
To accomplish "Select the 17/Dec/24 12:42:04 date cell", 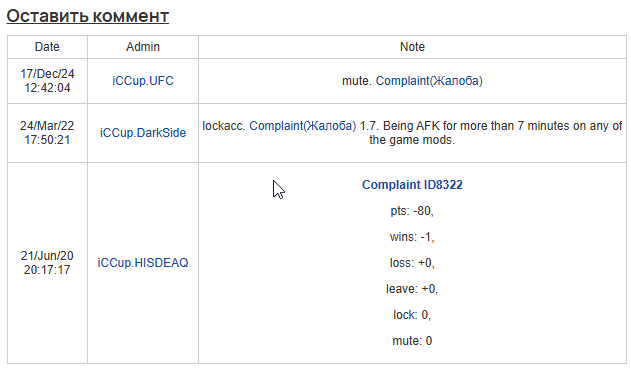I will pyautogui.click(x=47, y=81).
